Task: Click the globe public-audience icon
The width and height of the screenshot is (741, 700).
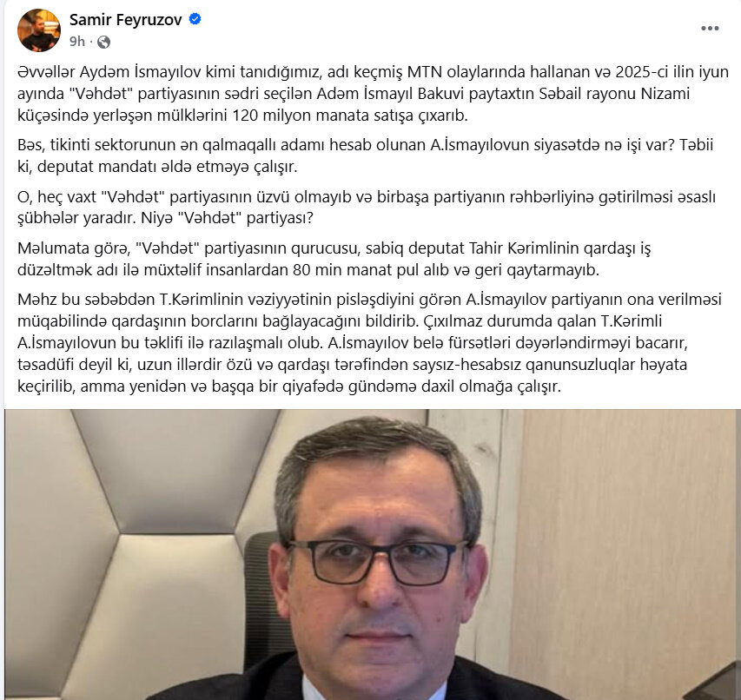Action: click(x=103, y=42)
